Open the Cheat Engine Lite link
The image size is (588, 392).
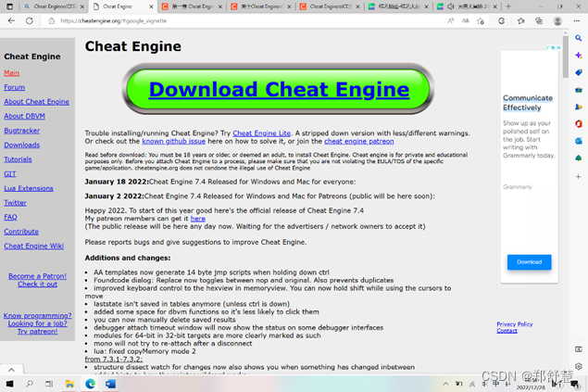(262, 133)
